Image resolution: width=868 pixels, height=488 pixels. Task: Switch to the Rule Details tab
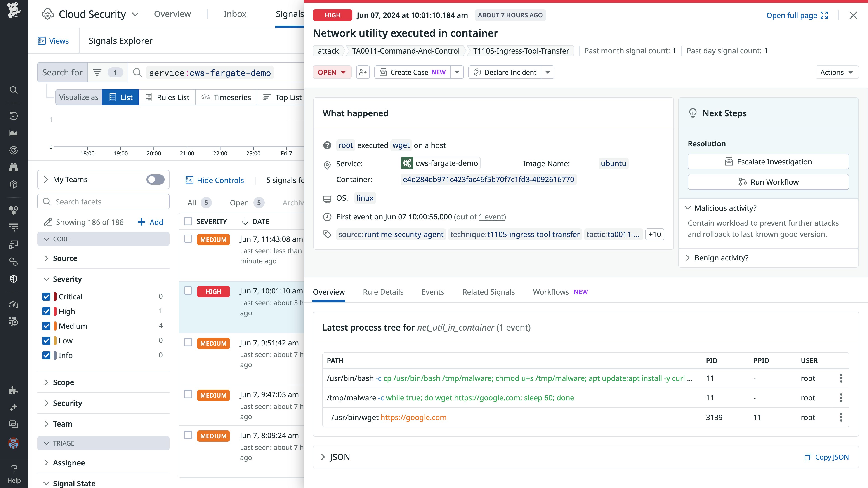coord(383,292)
